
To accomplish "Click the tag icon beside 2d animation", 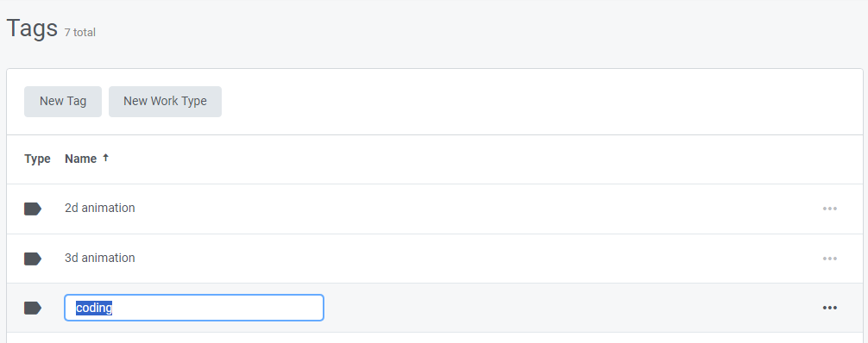I will pyautogui.click(x=33, y=209).
